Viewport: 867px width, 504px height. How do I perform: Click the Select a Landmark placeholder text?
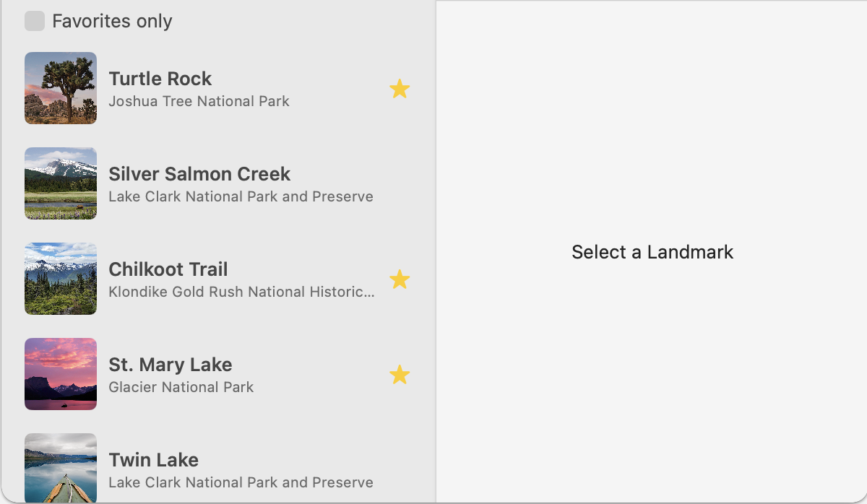point(652,252)
